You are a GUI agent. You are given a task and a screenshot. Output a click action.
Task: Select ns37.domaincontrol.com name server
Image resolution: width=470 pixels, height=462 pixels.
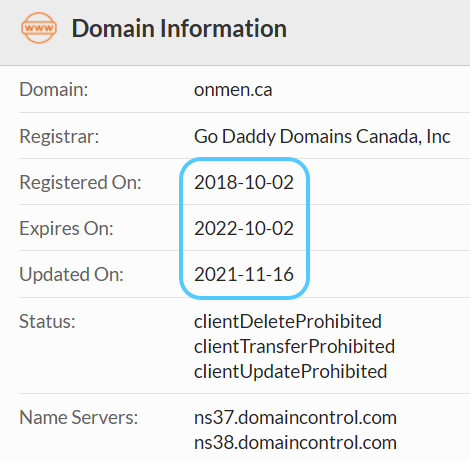coord(295,418)
